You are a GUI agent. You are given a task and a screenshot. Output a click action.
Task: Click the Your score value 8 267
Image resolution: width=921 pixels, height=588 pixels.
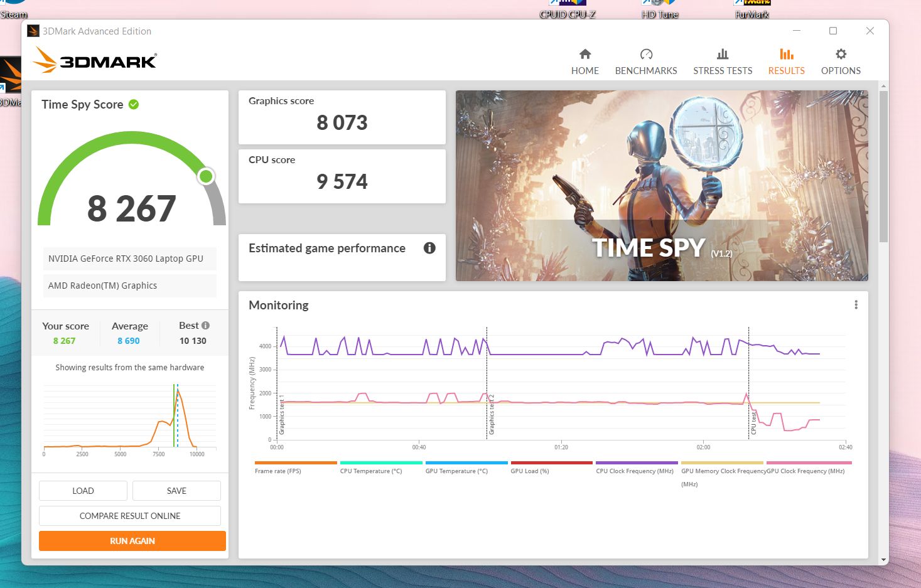64,341
